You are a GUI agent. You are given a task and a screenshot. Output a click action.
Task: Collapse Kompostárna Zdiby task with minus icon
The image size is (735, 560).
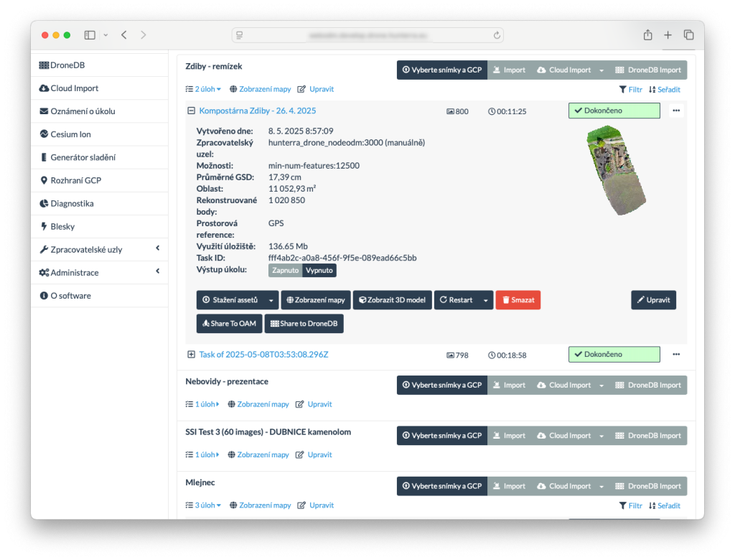coord(191,111)
